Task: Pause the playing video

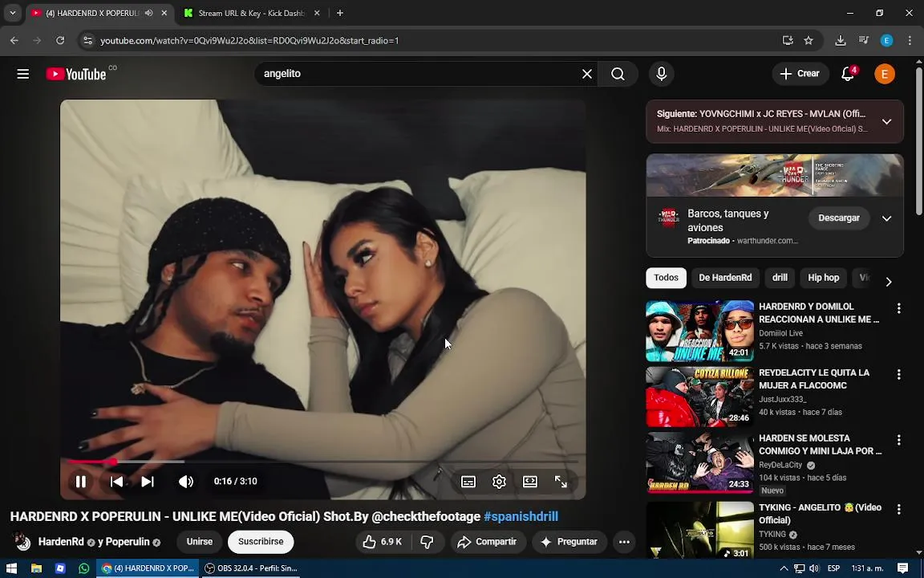Action: click(x=81, y=482)
